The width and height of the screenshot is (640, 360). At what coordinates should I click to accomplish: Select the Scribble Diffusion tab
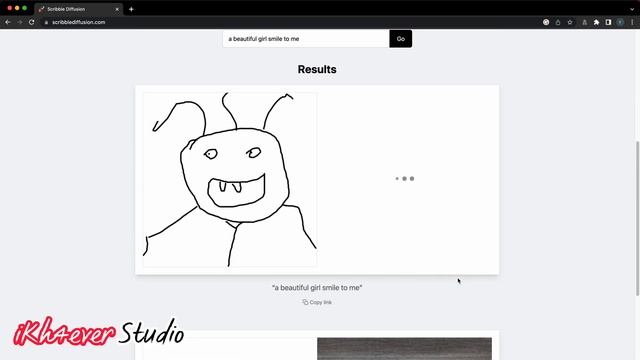click(x=78, y=9)
